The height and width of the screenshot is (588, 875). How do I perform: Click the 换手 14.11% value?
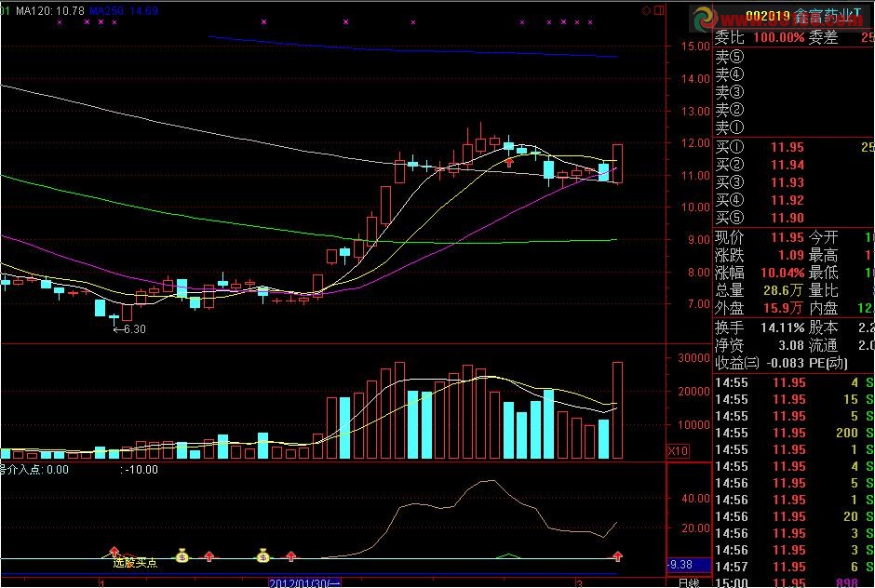pos(782,327)
